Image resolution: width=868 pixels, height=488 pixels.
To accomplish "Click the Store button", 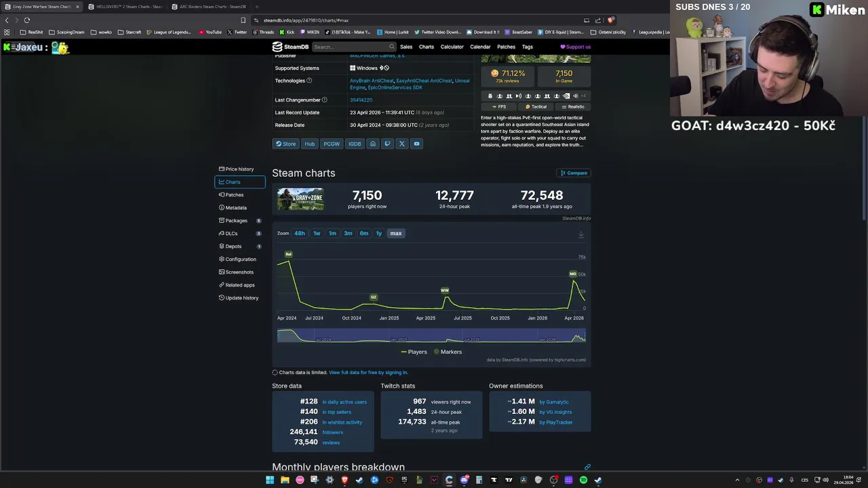I will point(285,144).
